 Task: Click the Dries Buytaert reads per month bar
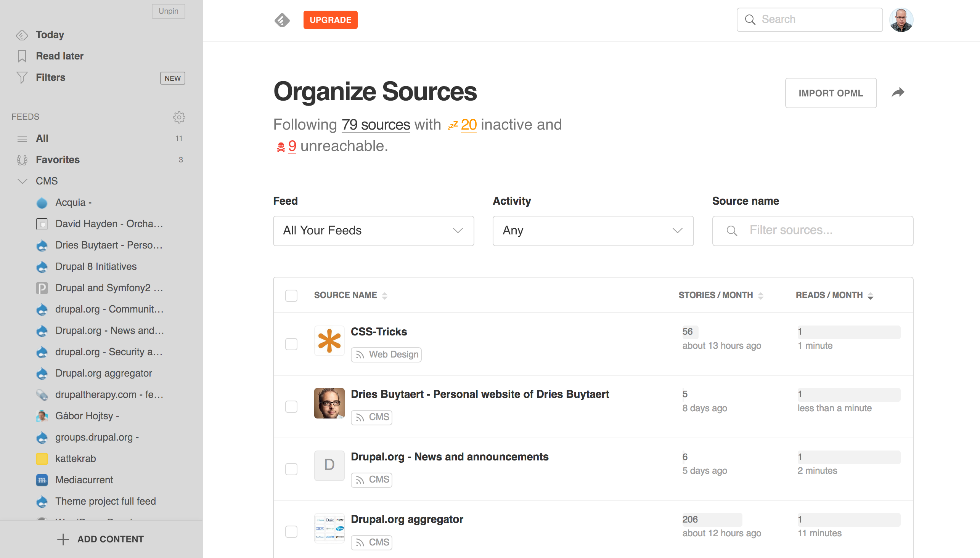click(x=849, y=395)
